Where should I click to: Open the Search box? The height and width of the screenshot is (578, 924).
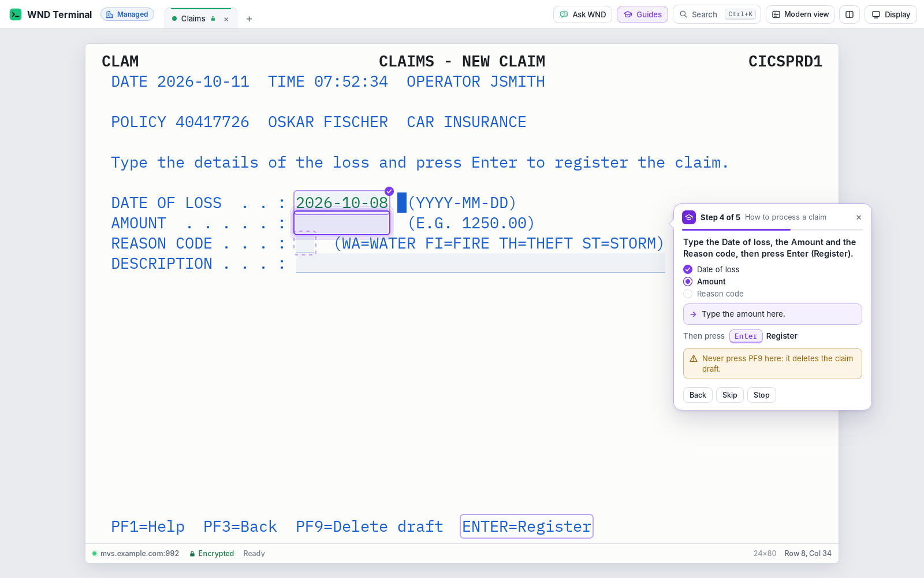pyautogui.click(x=717, y=14)
